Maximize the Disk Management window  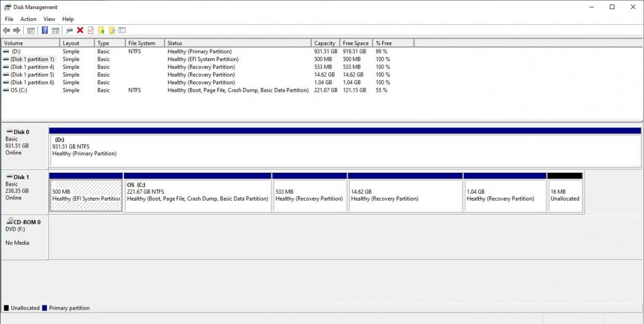point(612,7)
